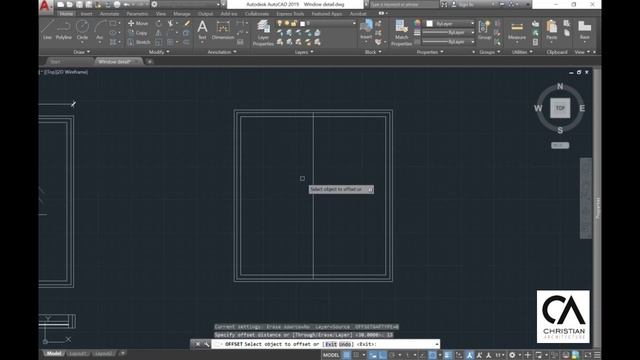Expand the Utilities panel dropdown
640x360 pixels.
pos(522,52)
